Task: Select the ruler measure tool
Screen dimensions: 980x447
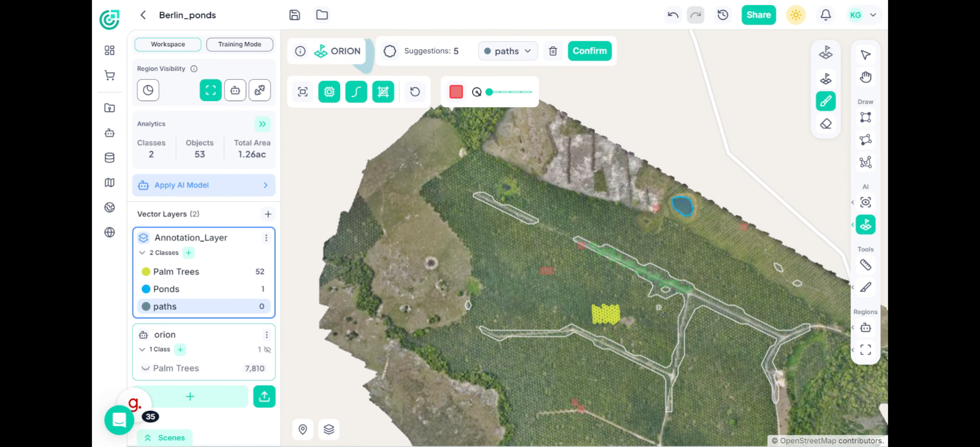Action: pyautogui.click(x=866, y=265)
